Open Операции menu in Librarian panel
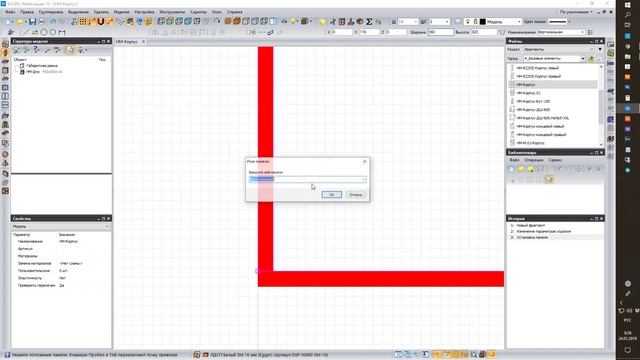The width and height of the screenshot is (640, 360). point(534,160)
